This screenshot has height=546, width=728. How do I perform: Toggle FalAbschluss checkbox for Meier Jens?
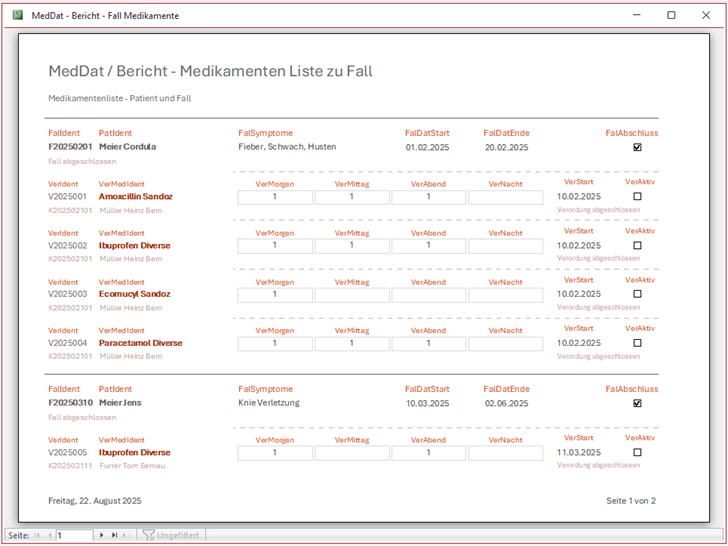pyautogui.click(x=637, y=403)
